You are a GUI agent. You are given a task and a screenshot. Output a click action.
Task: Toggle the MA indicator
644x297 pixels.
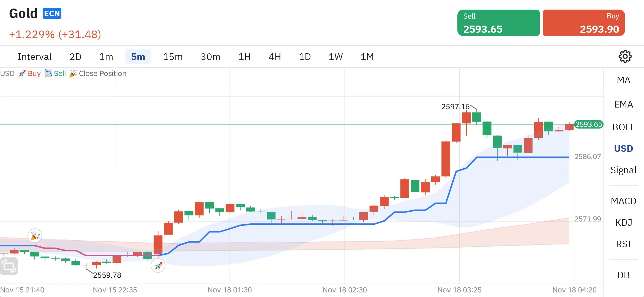(623, 80)
